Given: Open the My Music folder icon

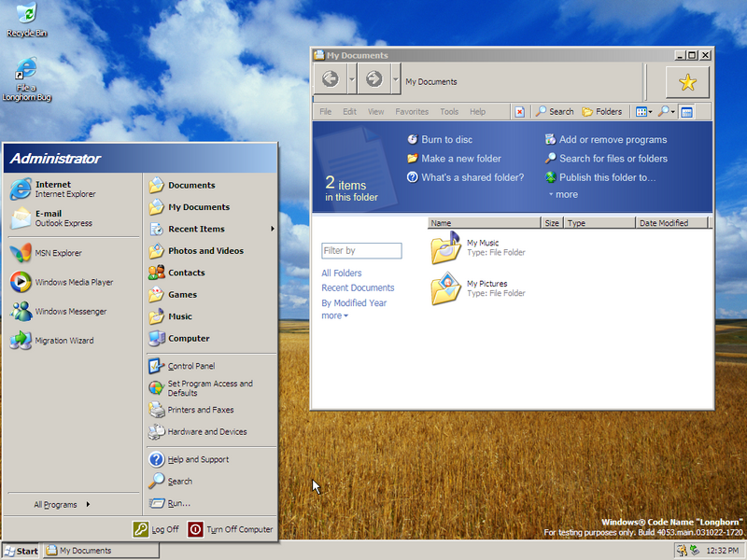Looking at the screenshot, I should click(445, 248).
